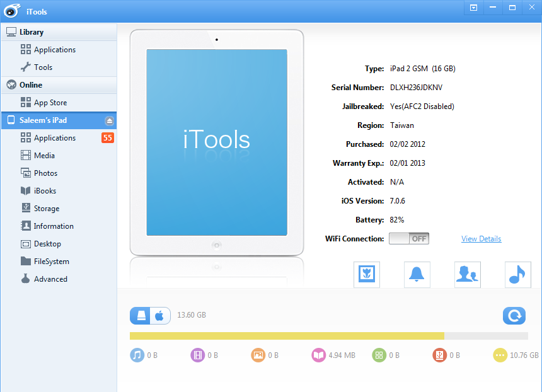This screenshot has height=392, width=542.
Task: Click the 4.94 MB books size
Action: point(342,355)
